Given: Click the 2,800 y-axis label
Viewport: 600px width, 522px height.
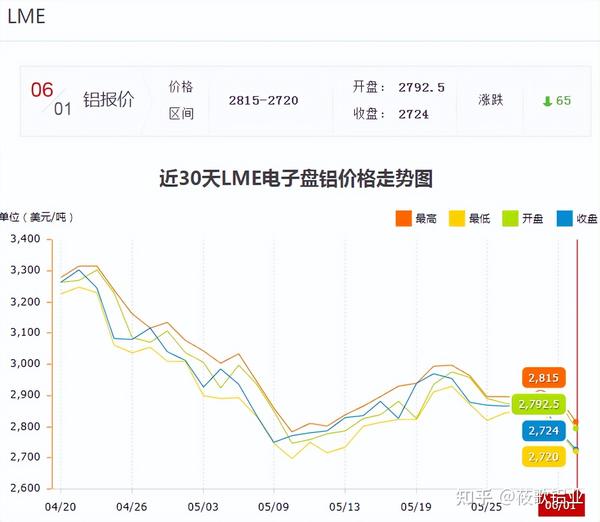Looking at the screenshot, I should (x=25, y=426).
